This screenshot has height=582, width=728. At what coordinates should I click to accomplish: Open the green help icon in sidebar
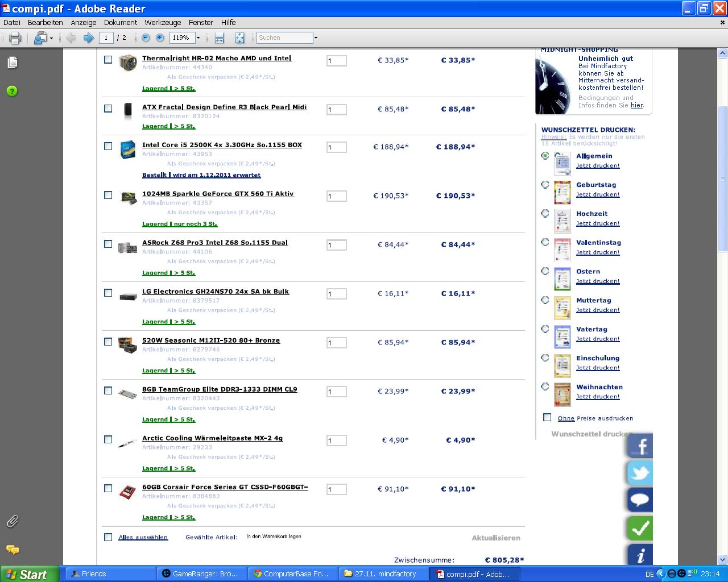tap(12, 91)
